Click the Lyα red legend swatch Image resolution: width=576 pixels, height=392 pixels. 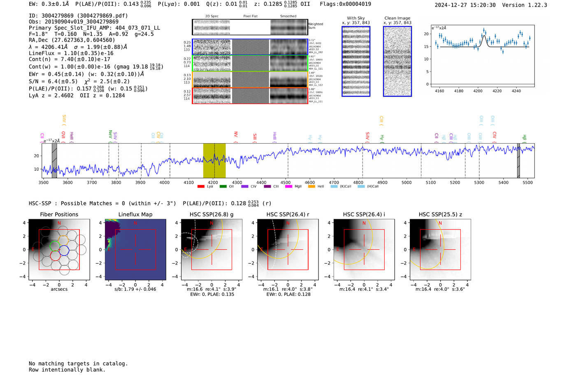click(201, 187)
